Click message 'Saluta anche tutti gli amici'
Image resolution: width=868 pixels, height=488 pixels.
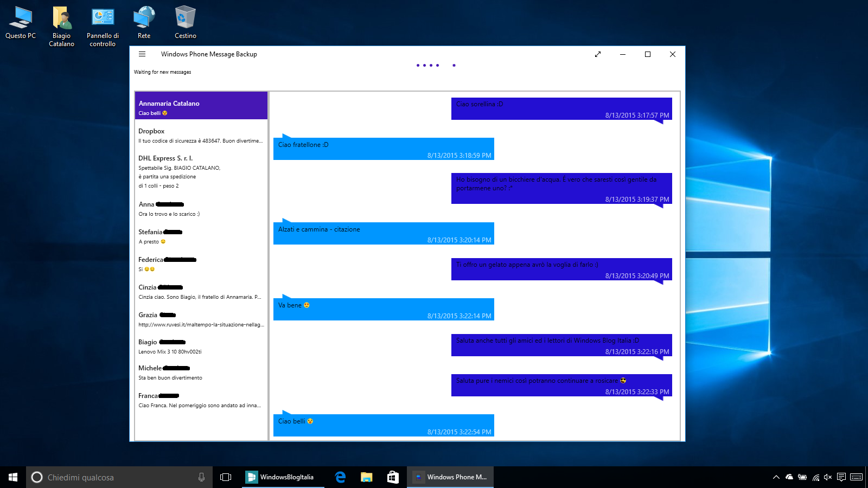tap(561, 345)
